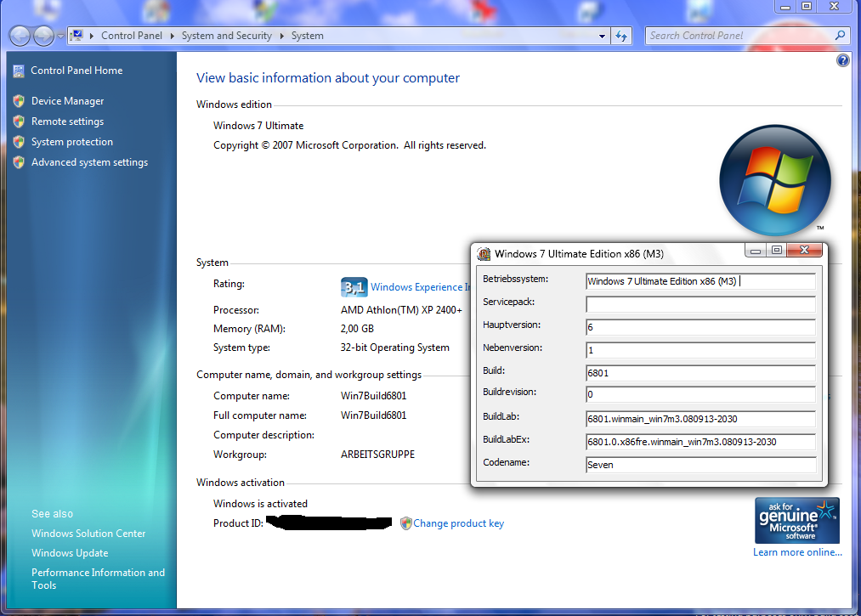This screenshot has height=616, width=861.
Task: Click shield icon beside Change product key
Action: [405, 523]
